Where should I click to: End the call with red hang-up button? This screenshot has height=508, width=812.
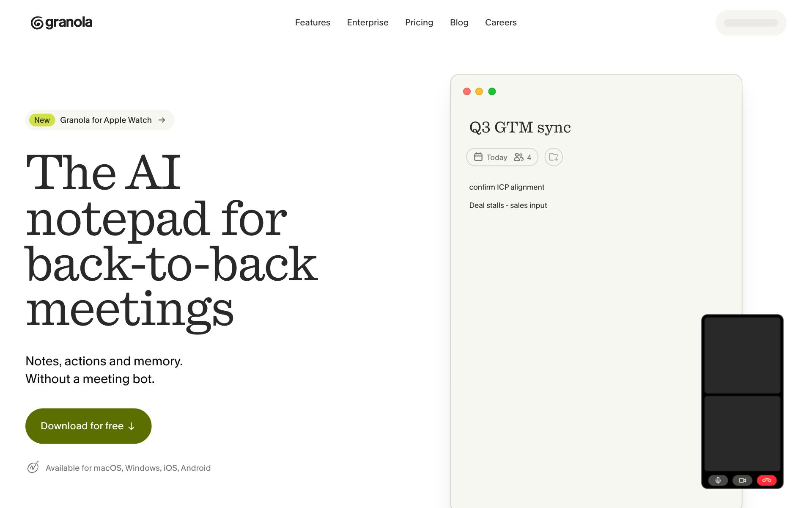click(x=767, y=480)
